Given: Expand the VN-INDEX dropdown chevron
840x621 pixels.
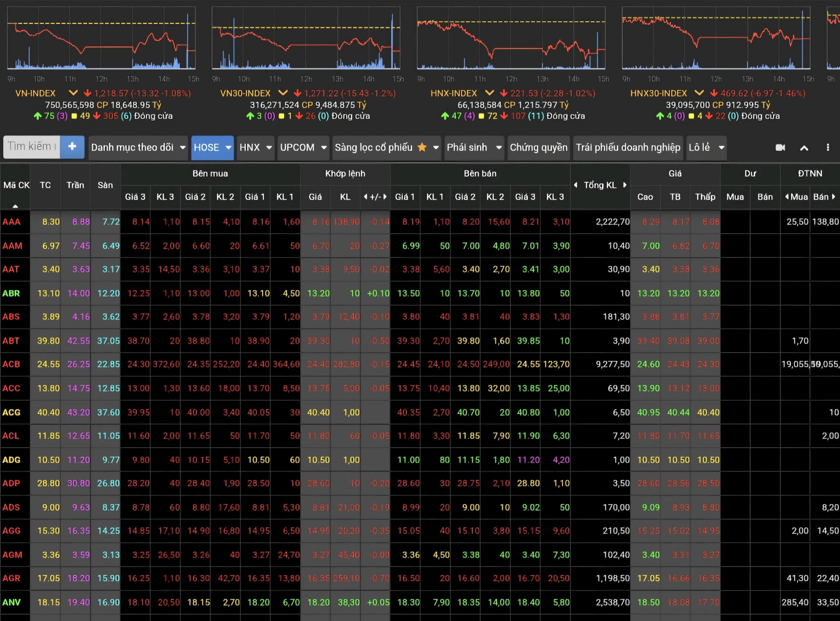Looking at the screenshot, I should [73, 93].
